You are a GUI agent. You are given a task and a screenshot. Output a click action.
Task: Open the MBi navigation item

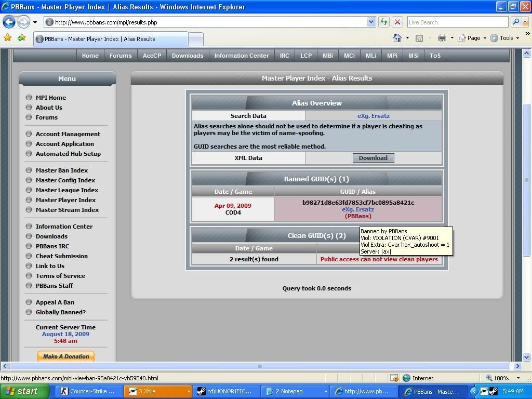click(328, 56)
